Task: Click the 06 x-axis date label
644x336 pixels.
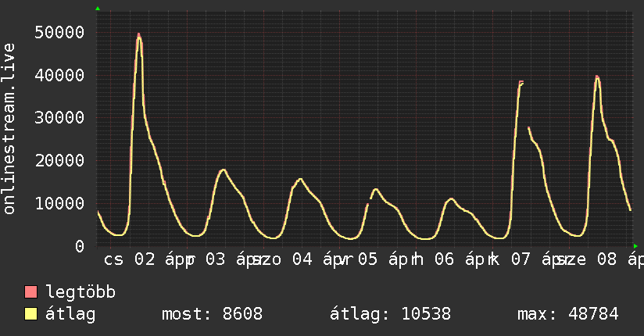Action: point(444,259)
